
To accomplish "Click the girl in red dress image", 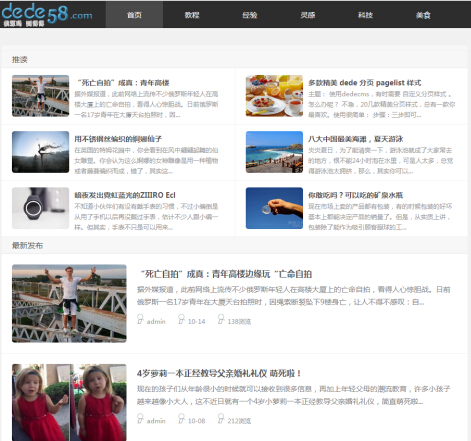I will [x=69, y=402].
